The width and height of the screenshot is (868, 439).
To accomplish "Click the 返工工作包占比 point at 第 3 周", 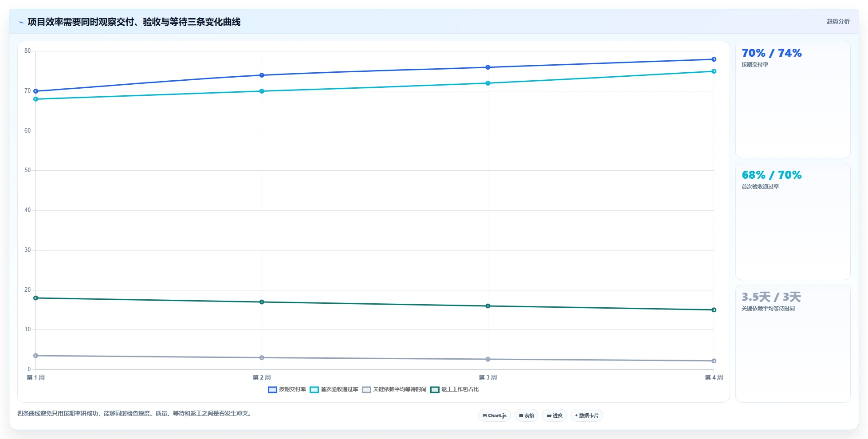I will (488, 306).
